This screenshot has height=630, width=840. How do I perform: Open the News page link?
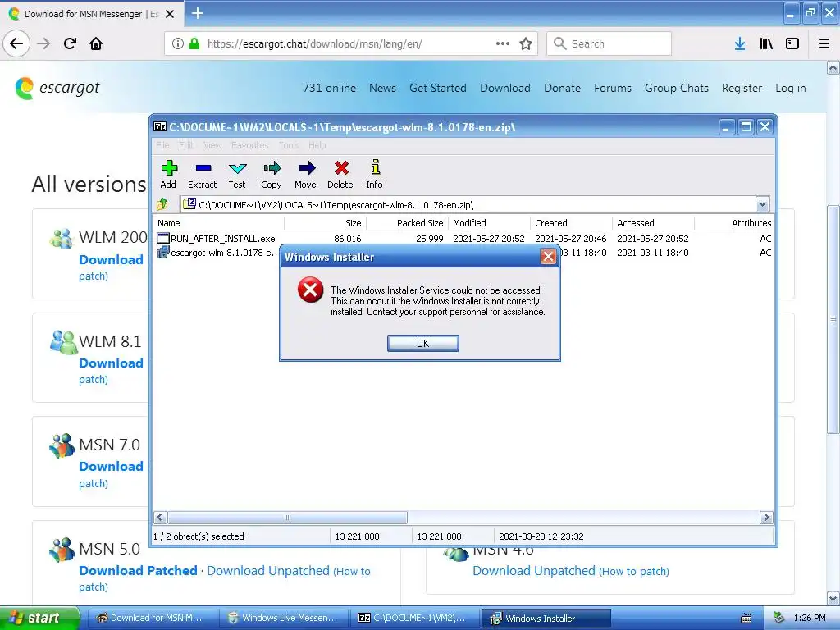point(382,88)
